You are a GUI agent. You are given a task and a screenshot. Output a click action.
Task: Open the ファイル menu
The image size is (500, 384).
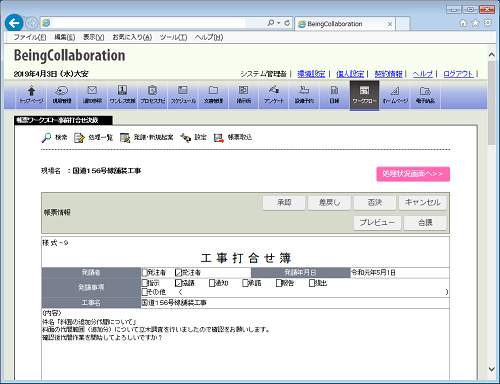pos(30,37)
